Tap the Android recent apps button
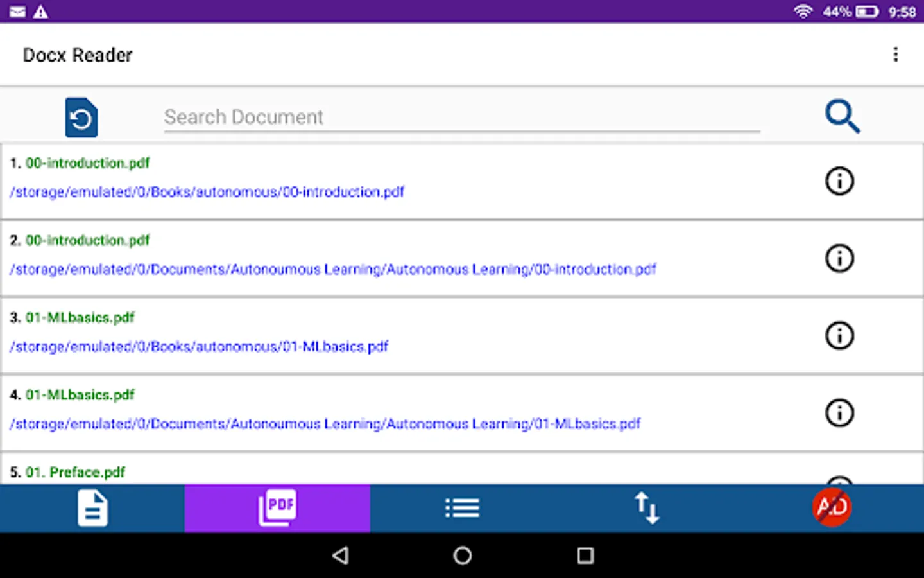The height and width of the screenshot is (578, 924). click(x=585, y=556)
